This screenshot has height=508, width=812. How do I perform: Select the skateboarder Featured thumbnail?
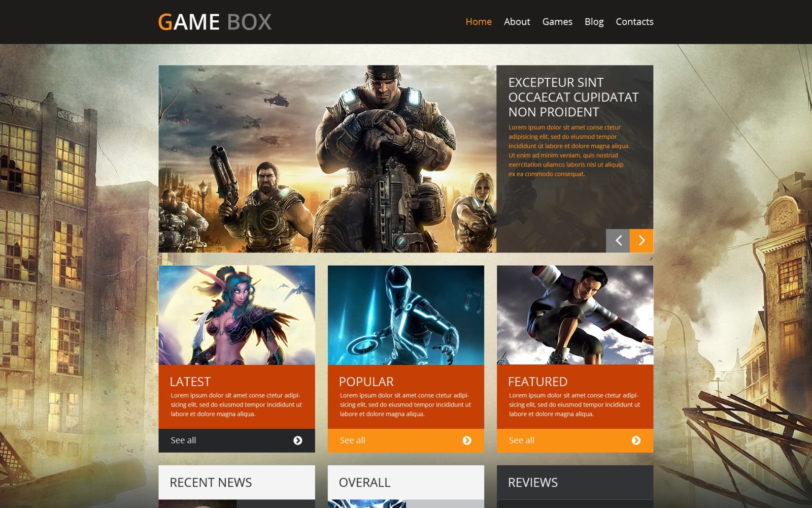pyautogui.click(x=574, y=315)
